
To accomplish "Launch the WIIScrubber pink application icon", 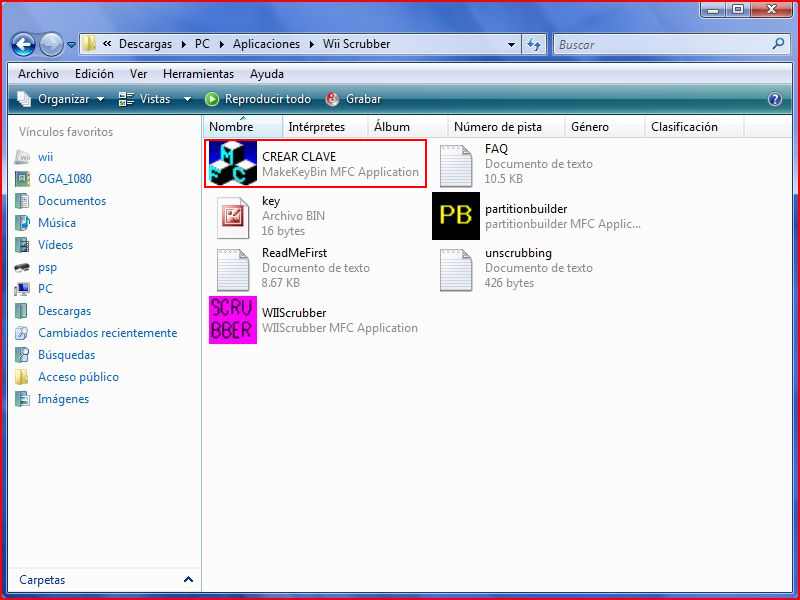I will click(233, 320).
